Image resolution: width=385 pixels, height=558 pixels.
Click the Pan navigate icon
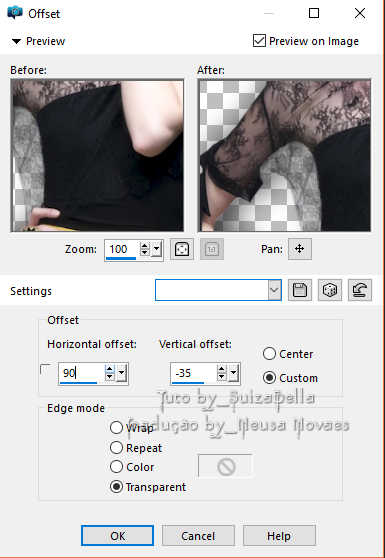(300, 249)
